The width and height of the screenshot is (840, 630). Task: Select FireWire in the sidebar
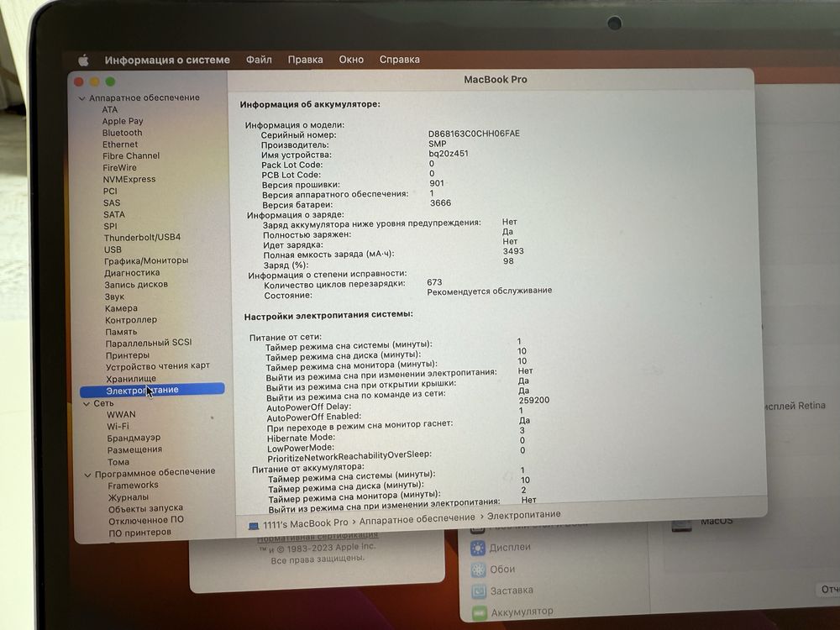pos(119,168)
